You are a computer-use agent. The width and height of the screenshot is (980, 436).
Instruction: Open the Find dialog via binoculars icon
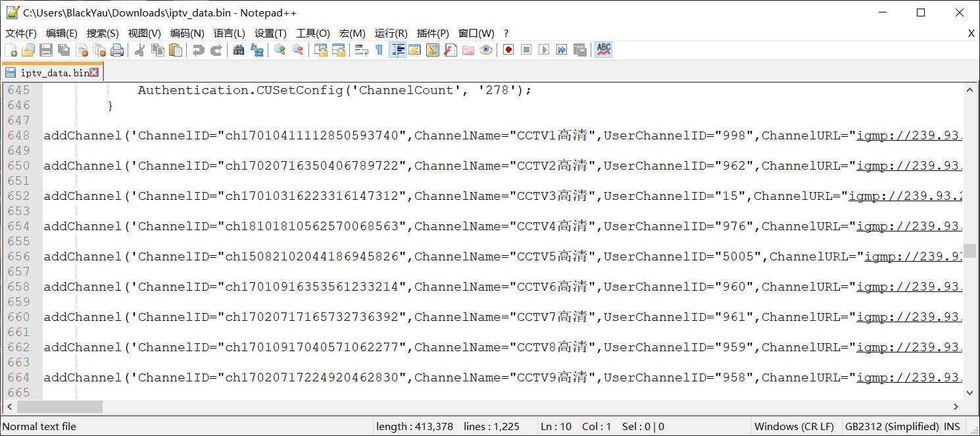pyautogui.click(x=238, y=50)
